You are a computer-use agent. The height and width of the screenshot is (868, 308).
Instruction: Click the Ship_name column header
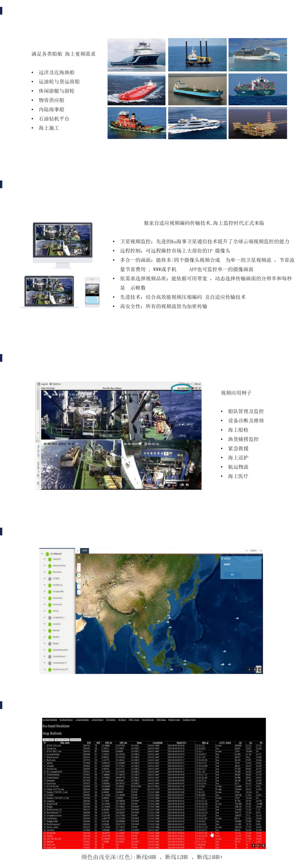point(65,742)
